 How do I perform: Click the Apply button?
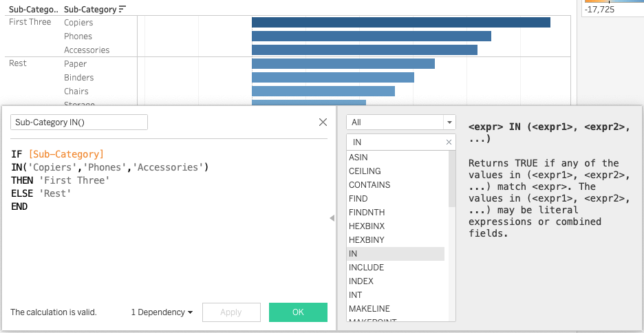coord(231,312)
